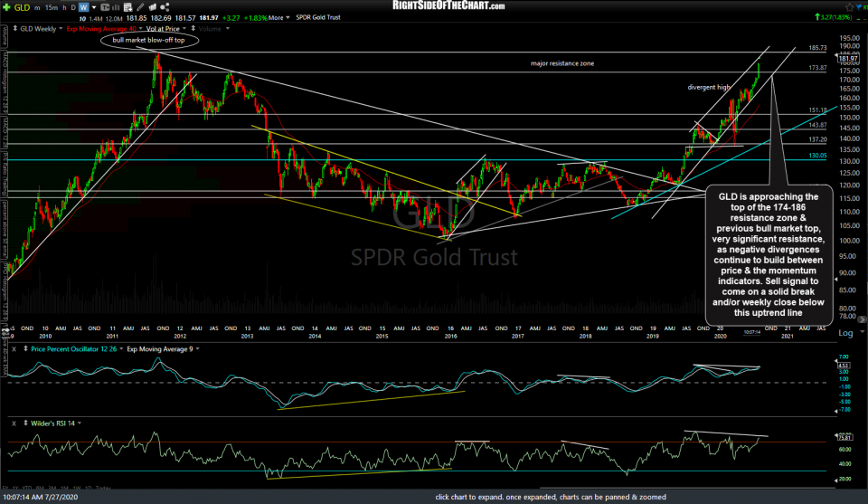Click the 10:07:14 time axis marker
868x504 pixels.
pyautogui.click(x=751, y=332)
